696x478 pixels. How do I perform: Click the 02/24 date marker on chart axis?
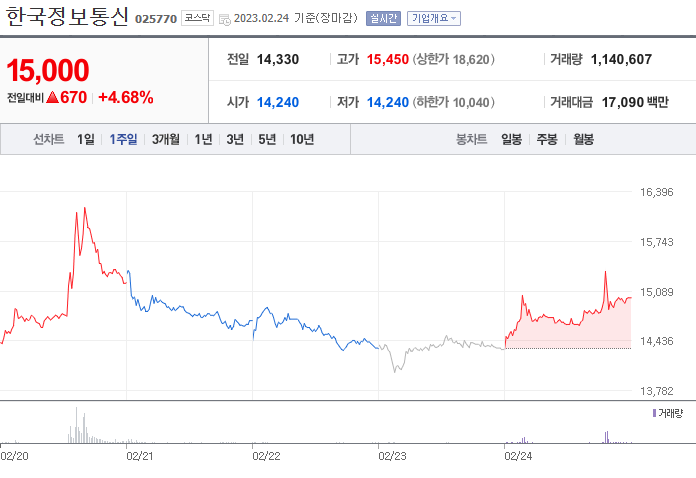[518, 456]
